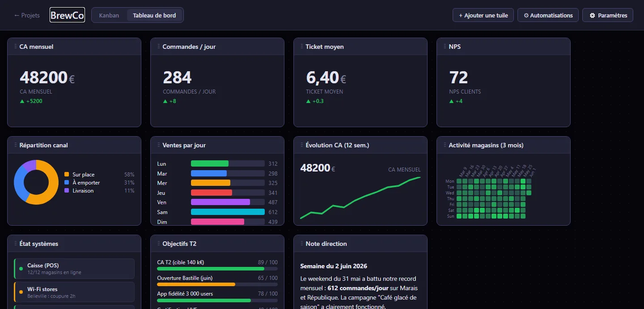The width and height of the screenshot is (644, 309).
Task: Click the orange status dot for Wi-Fi stores
Action: (x=21, y=292)
